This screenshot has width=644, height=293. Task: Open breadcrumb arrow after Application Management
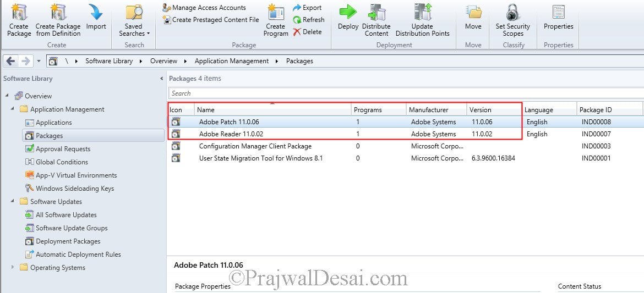[x=277, y=61]
